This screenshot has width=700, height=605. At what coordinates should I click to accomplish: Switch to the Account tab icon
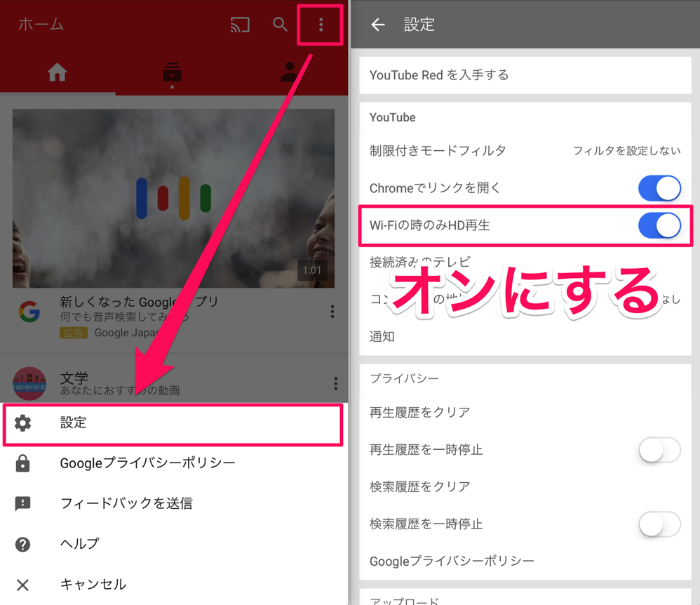click(x=290, y=72)
